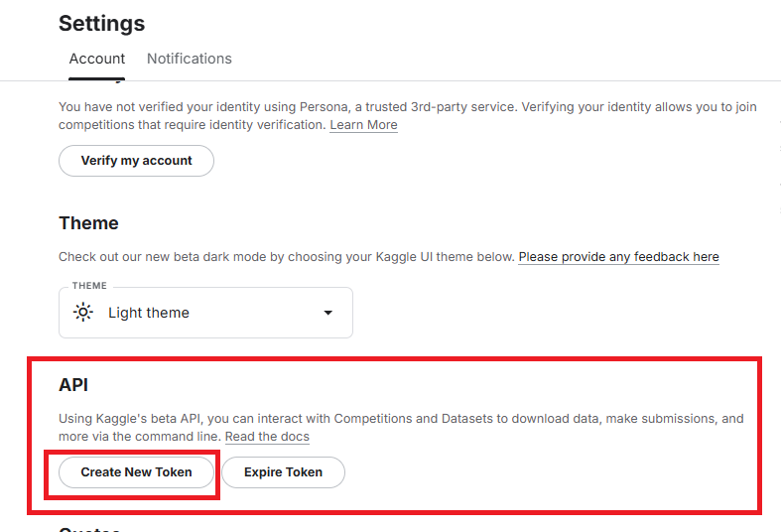The height and width of the screenshot is (532, 781).
Task: Switch to the Account tab
Action: [x=97, y=59]
